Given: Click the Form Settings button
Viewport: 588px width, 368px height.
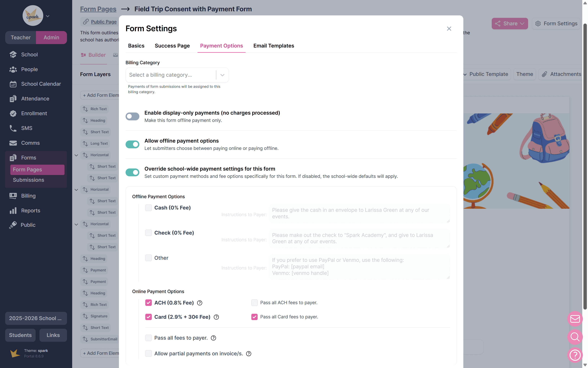Looking at the screenshot, I should click(556, 24).
